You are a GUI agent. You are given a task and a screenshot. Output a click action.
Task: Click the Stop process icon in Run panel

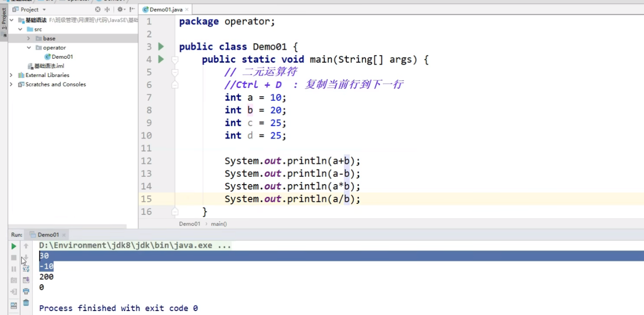tap(13, 257)
